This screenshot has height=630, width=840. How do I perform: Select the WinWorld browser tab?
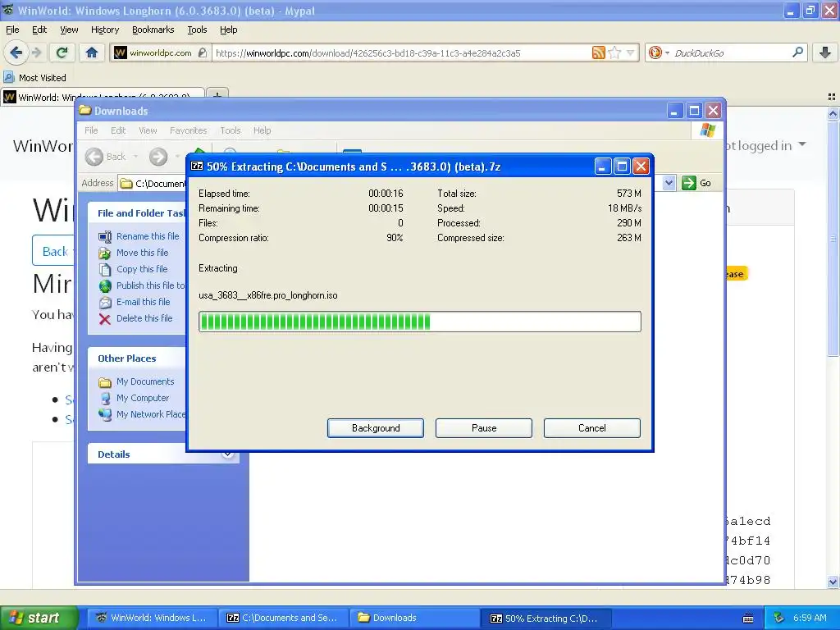coord(103,97)
